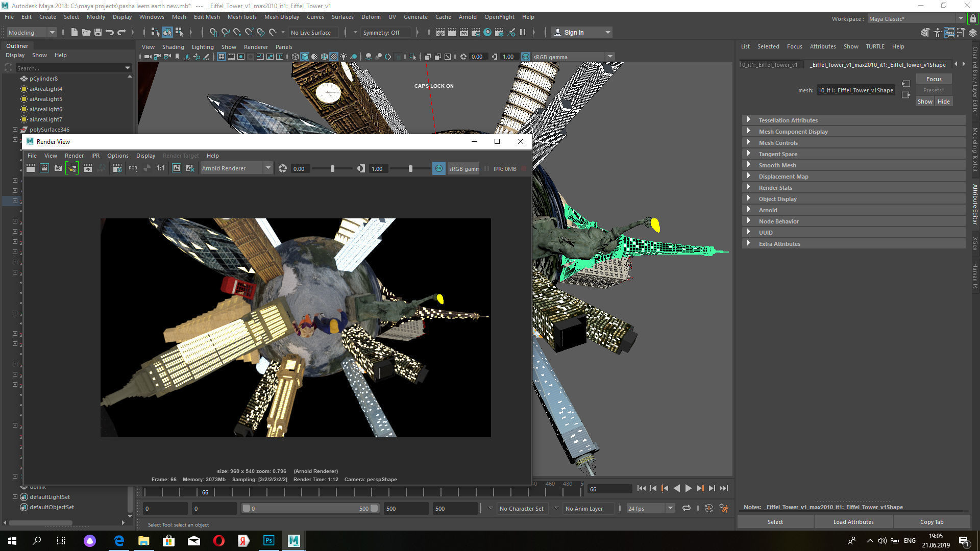Expand polySurface346 in the Outliner
Image resolution: width=980 pixels, height=551 pixels.
pyautogui.click(x=15, y=130)
